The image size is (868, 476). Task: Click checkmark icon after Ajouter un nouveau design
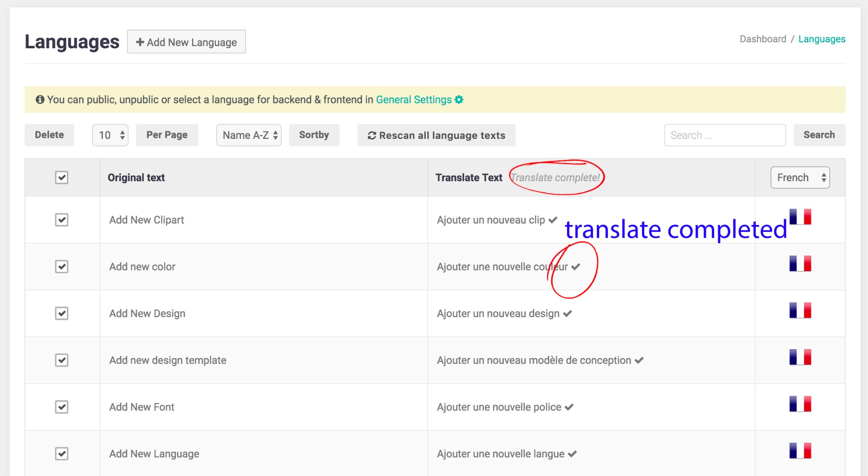click(x=568, y=314)
